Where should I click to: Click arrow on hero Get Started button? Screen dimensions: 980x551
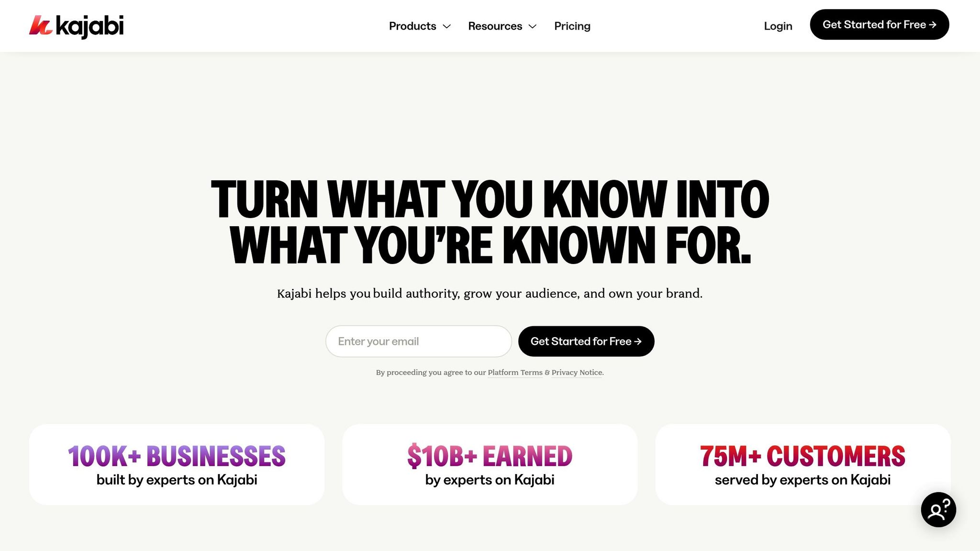pyautogui.click(x=637, y=342)
